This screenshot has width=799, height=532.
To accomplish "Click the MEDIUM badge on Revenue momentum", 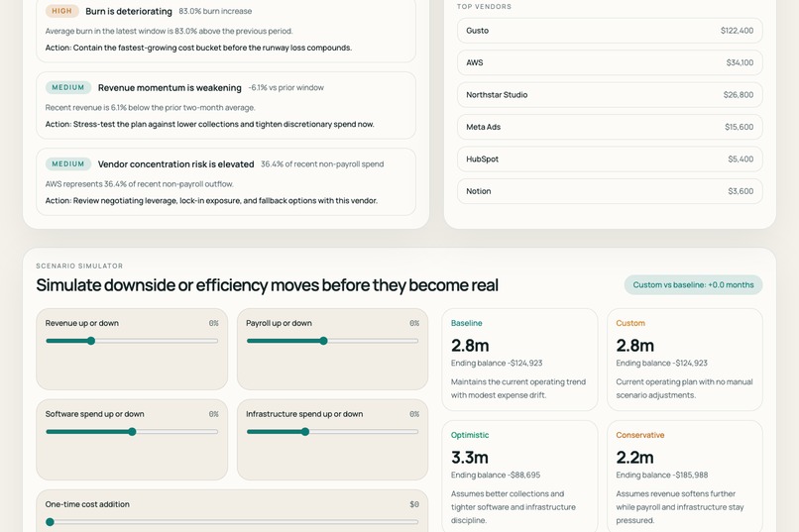I will [67, 87].
